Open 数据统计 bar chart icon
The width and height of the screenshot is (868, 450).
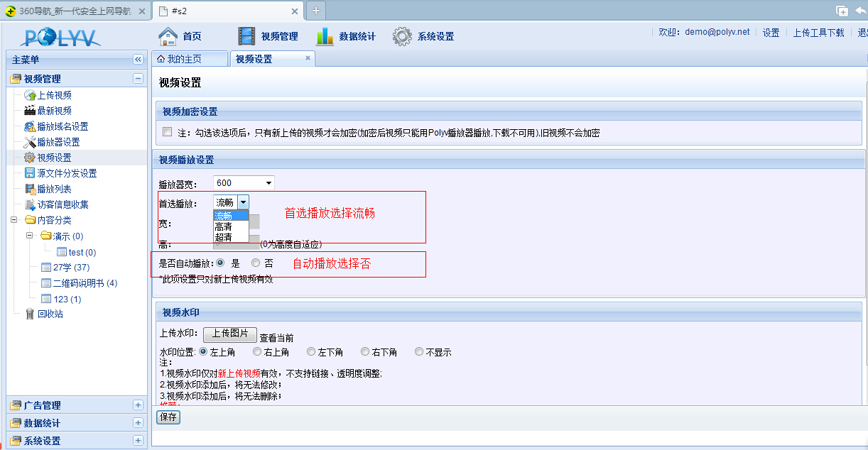pos(325,36)
